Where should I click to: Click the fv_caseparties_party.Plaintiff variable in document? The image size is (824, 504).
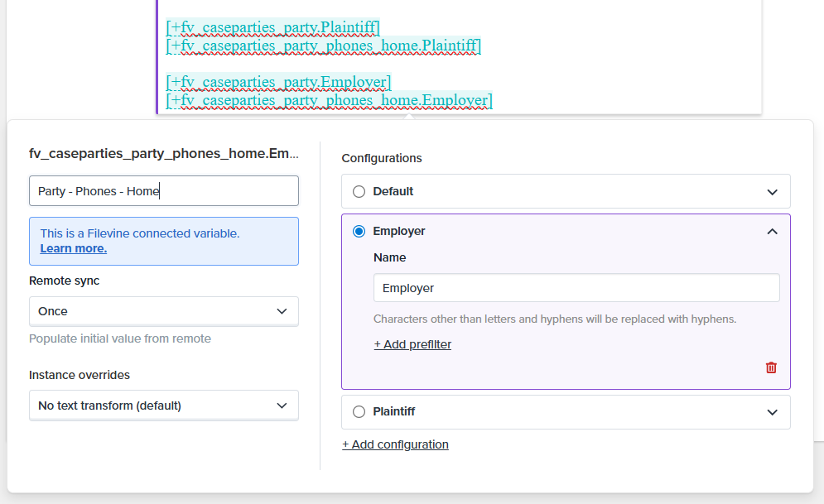[272, 27]
